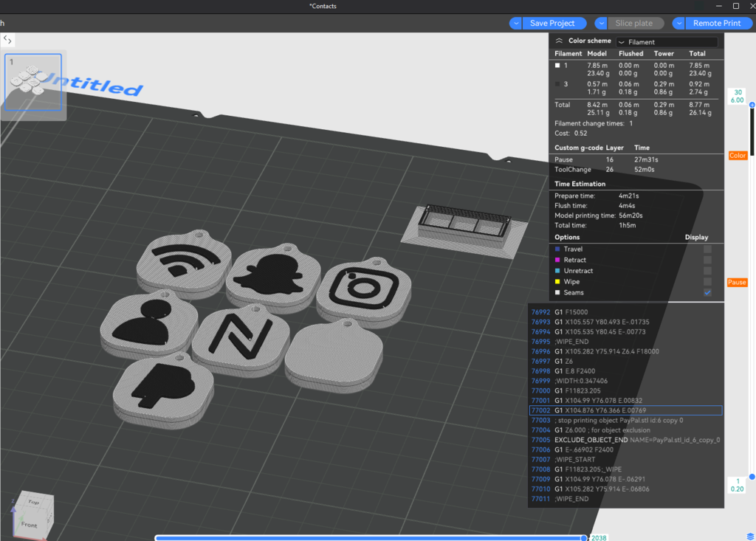Click the horizontal move slider handle near 2038
Viewport: 756px width, 541px height.
pos(584,537)
